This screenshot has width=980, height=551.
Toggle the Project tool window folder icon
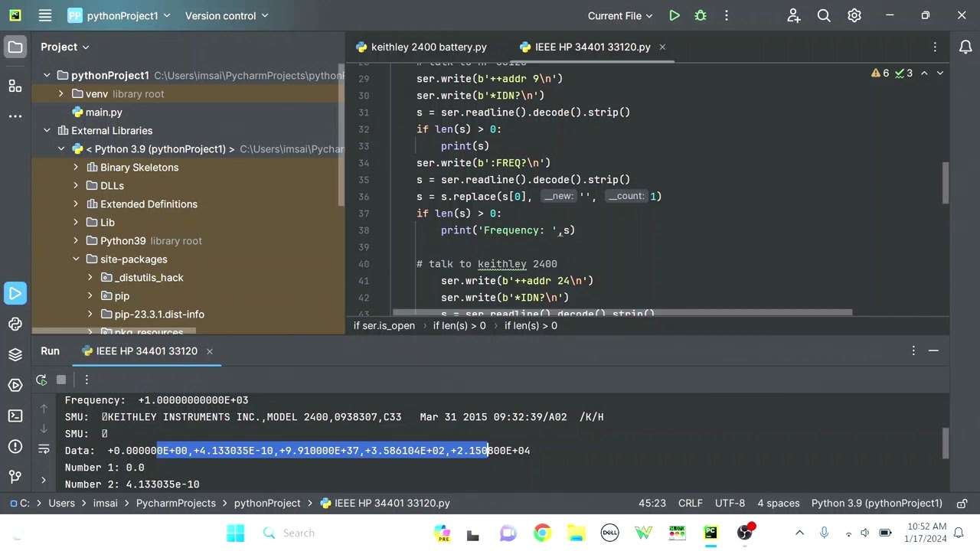[15, 47]
